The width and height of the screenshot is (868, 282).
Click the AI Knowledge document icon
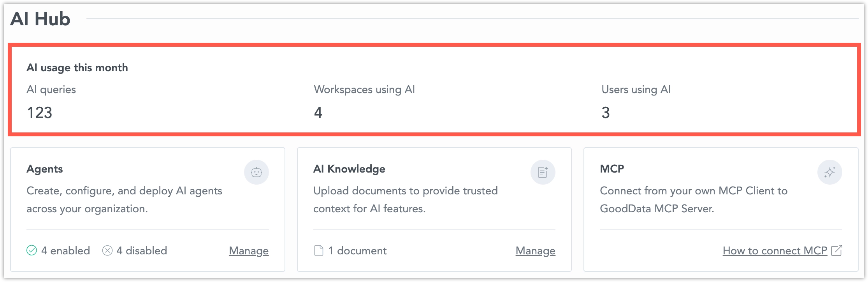pyautogui.click(x=543, y=172)
